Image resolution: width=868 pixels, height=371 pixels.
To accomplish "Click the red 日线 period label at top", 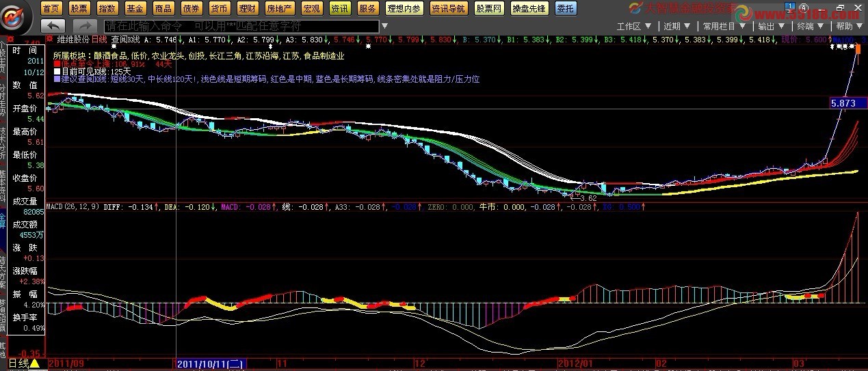I will [99, 40].
